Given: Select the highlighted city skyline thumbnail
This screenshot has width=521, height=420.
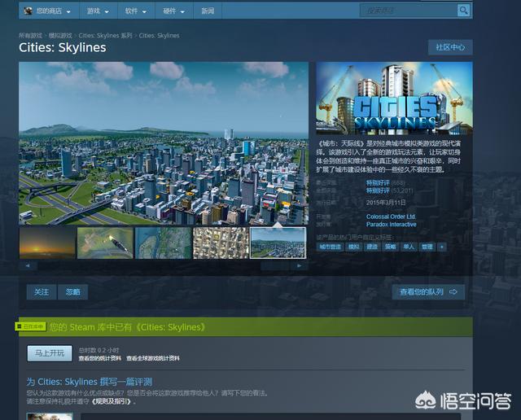Looking at the screenshot, I should (278, 243).
